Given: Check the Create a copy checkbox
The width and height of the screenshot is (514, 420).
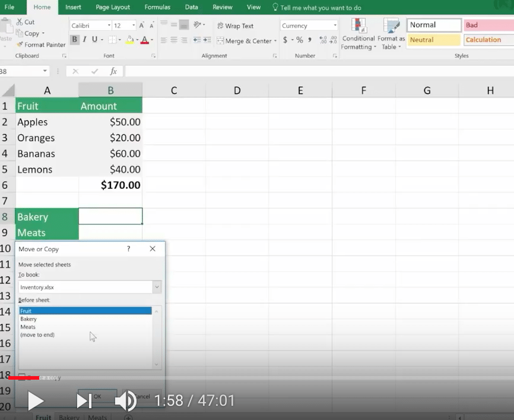Looking at the screenshot, I should click(22, 377).
